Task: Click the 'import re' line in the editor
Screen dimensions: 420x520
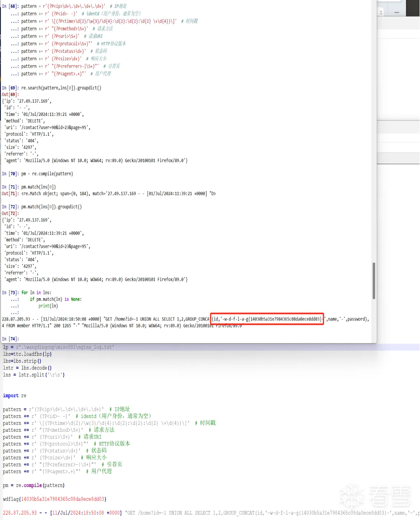Action: [14, 395]
